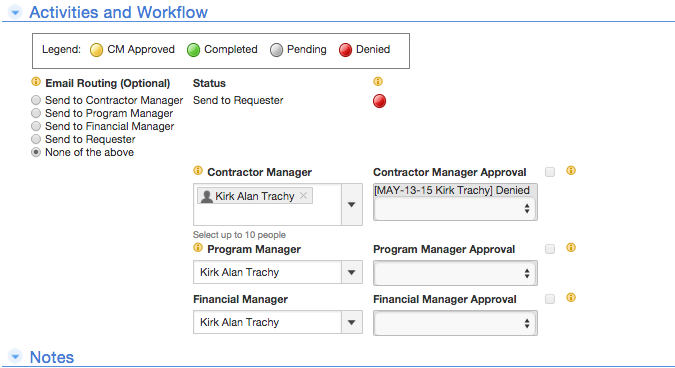Image resolution: width=675 pixels, height=368 pixels.
Task: Click info icon beside Program Manager label
Action: 198,247
